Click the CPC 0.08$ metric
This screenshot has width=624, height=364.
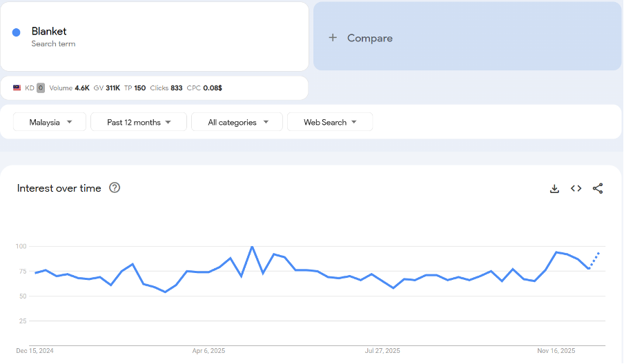coord(204,88)
